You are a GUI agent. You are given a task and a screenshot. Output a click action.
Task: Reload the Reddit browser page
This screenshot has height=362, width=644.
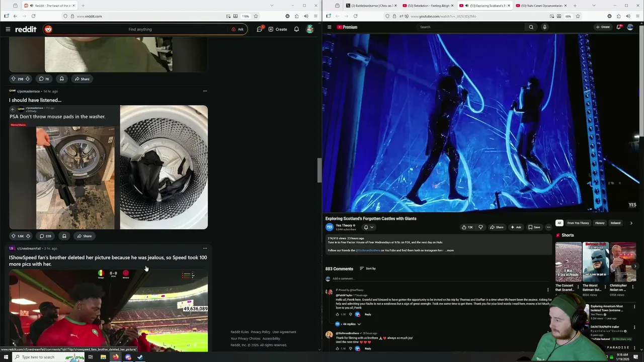33,16
